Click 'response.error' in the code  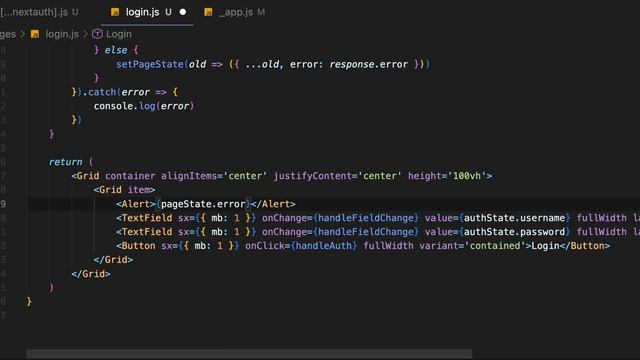coord(369,64)
